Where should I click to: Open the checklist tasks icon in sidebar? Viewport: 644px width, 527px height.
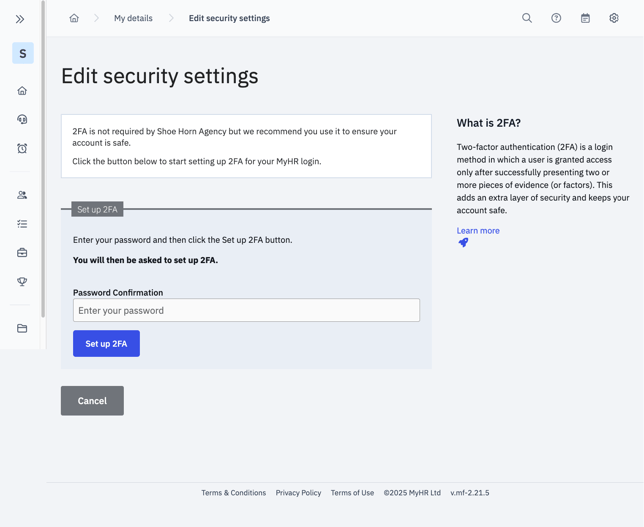coord(22,224)
